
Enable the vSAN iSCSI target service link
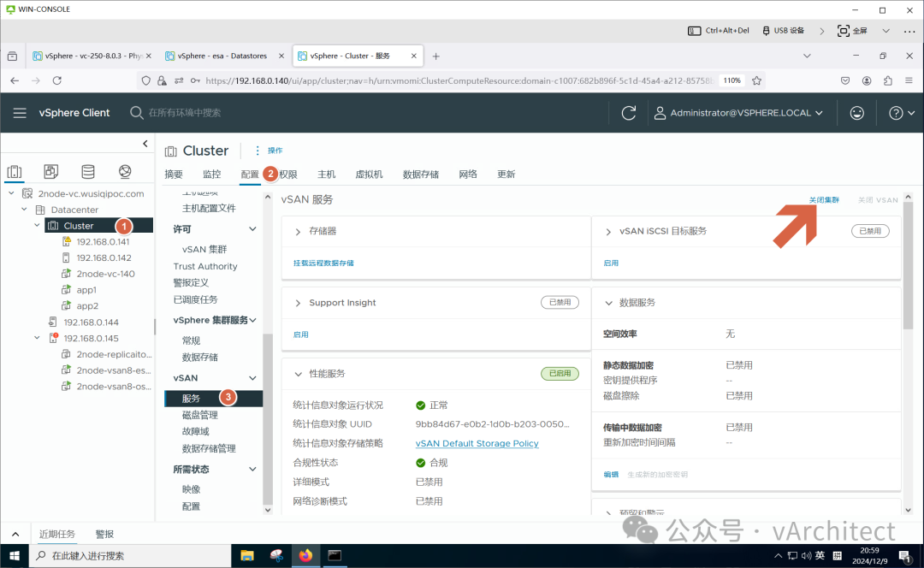coord(611,263)
